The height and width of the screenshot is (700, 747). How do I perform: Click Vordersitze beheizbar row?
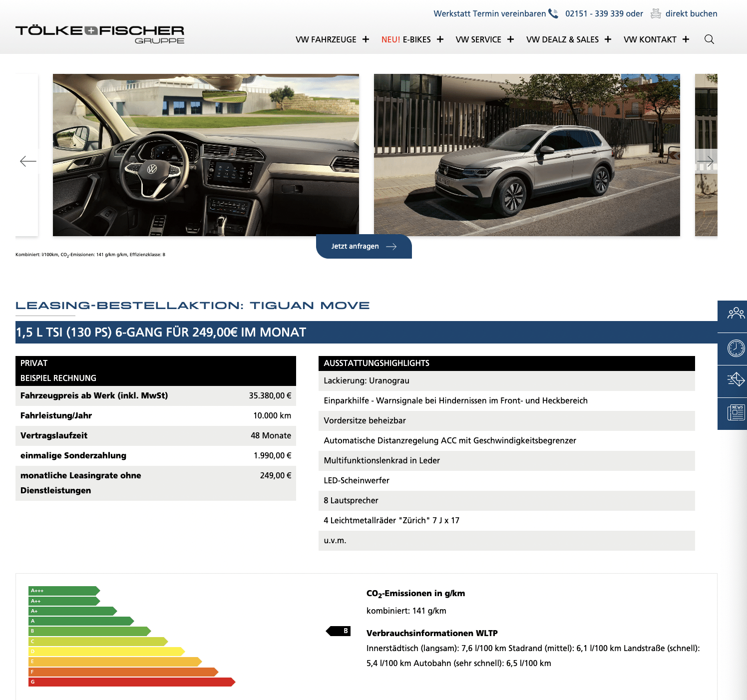tap(507, 421)
